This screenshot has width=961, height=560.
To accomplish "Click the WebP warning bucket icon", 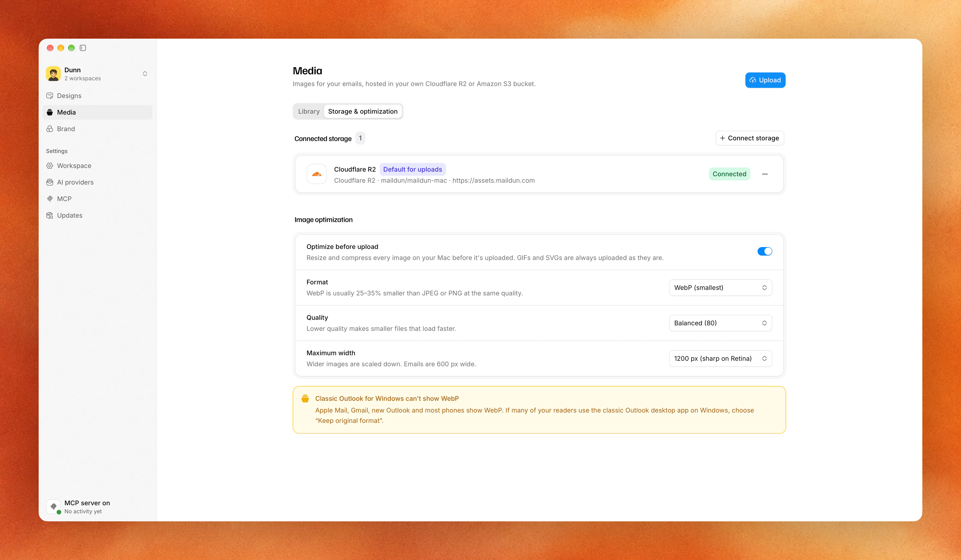I will coord(305,398).
